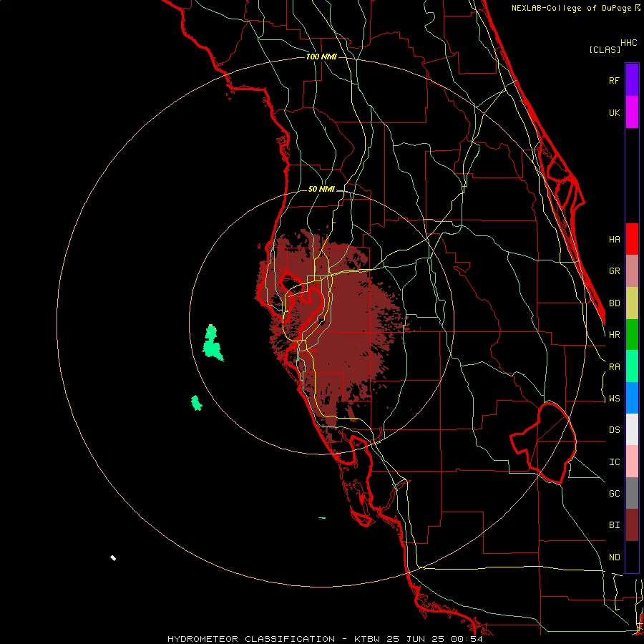This screenshot has width=644, height=644.
Task: Click the GR pink legend swatch
Action: (x=632, y=270)
